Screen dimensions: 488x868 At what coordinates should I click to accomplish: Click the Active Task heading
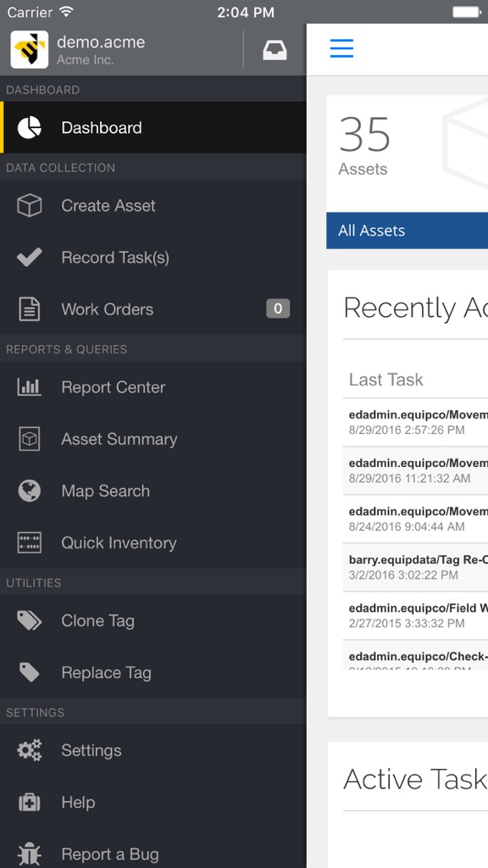click(415, 780)
